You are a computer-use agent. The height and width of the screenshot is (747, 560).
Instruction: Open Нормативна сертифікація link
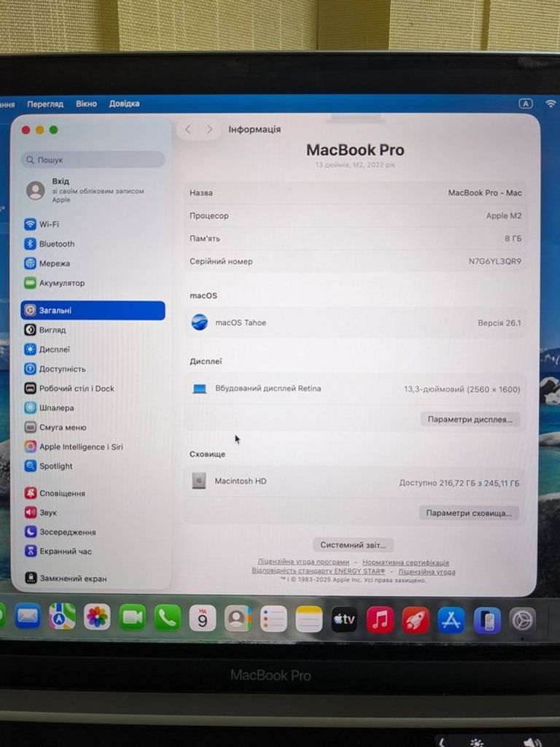click(405, 562)
